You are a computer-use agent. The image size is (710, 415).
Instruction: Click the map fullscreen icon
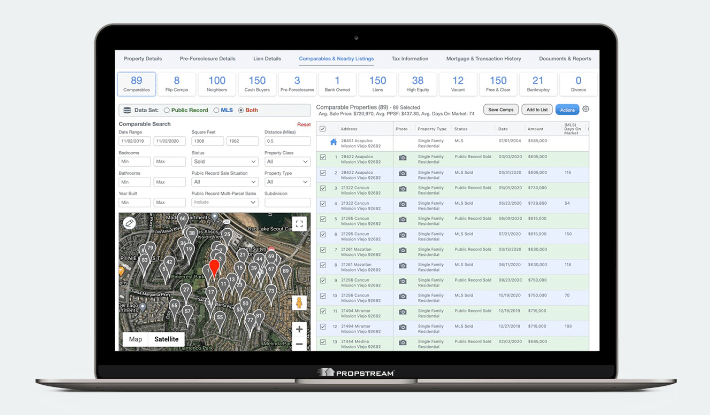pyautogui.click(x=299, y=223)
